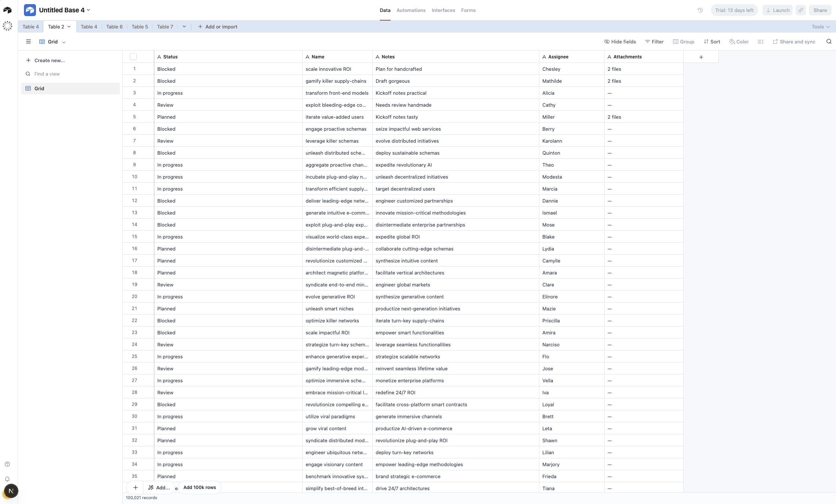Switch to the Table 6 tab
This screenshot has height=504, width=836.
[114, 27]
